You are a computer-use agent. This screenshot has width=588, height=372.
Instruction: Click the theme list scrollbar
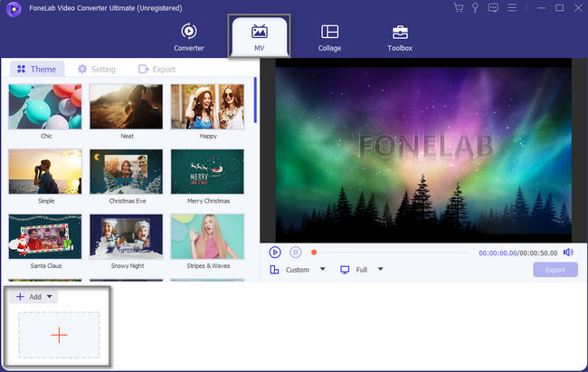[x=255, y=100]
